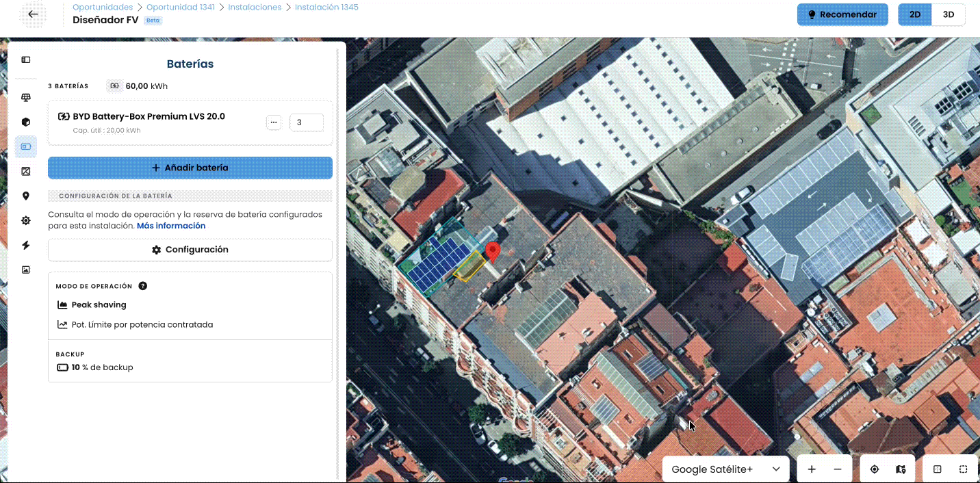Open help tooltip for Modo de operación
The image size is (980, 483).
pos(142,286)
